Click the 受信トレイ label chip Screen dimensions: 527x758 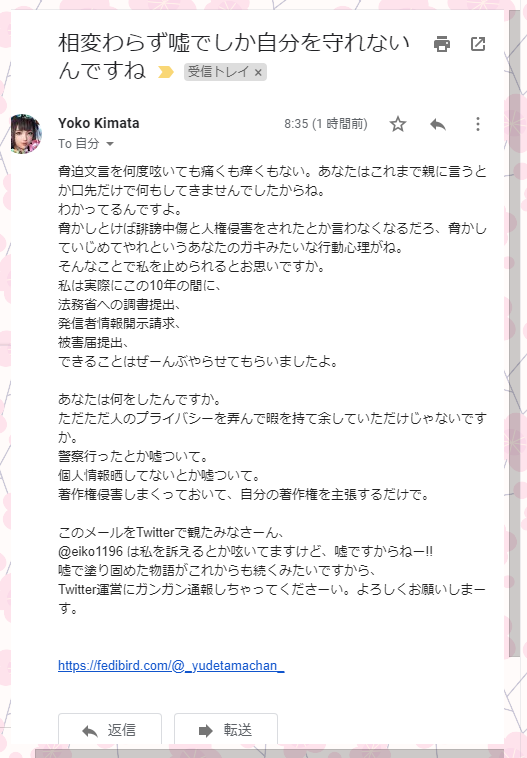pyautogui.click(x=218, y=72)
